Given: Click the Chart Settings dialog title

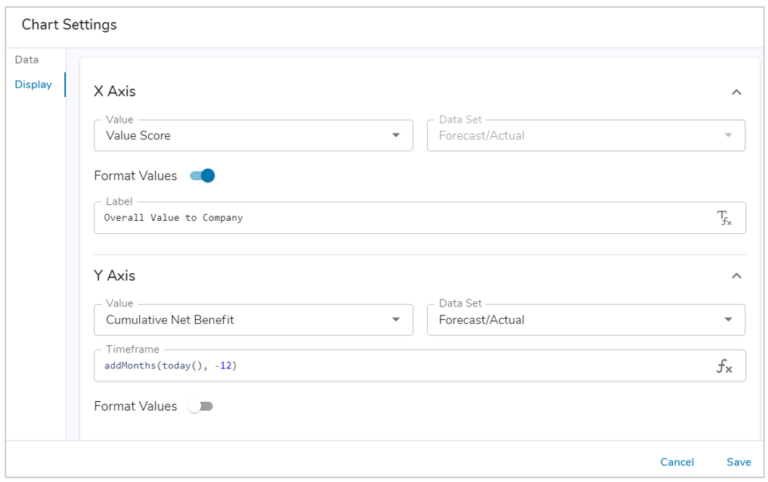Looking at the screenshot, I should point(69,24).
